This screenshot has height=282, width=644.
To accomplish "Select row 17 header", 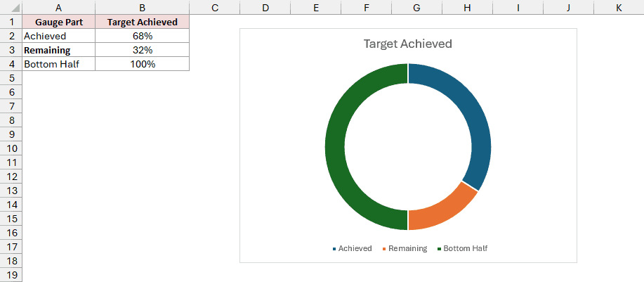I will [11, 247].
